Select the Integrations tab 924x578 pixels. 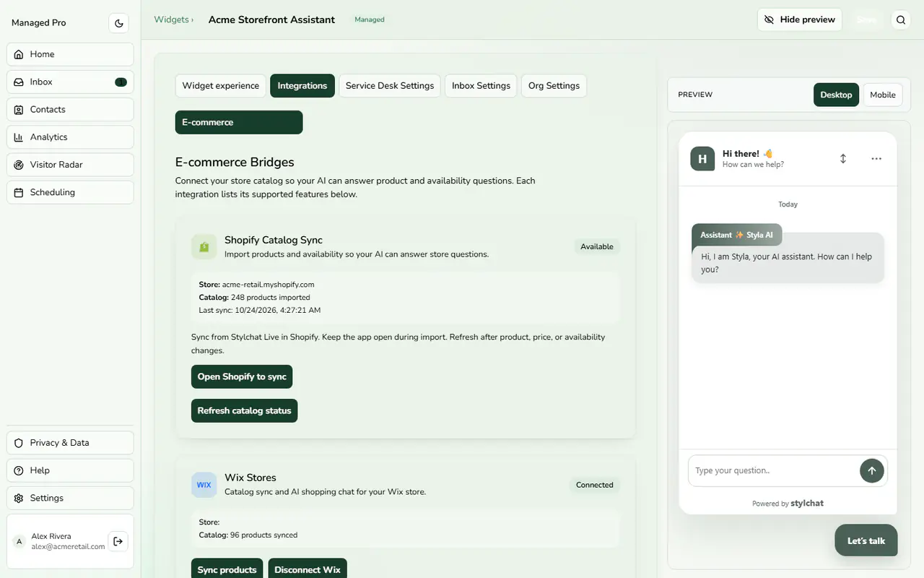point(302,85)
